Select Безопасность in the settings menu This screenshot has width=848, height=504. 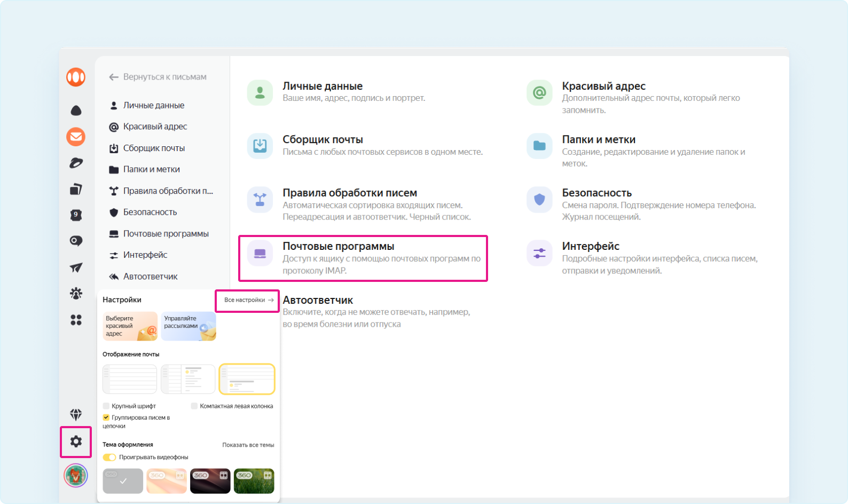150,212
